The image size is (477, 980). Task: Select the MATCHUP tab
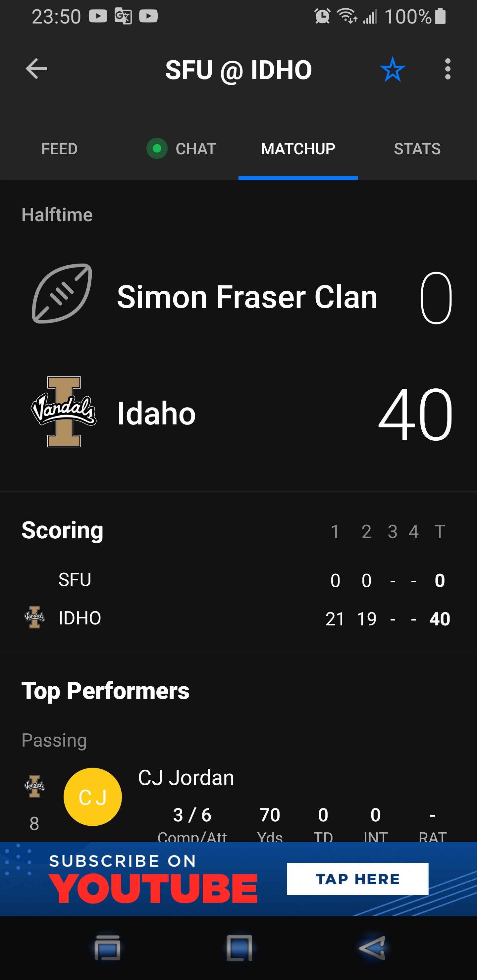point(298,149)
